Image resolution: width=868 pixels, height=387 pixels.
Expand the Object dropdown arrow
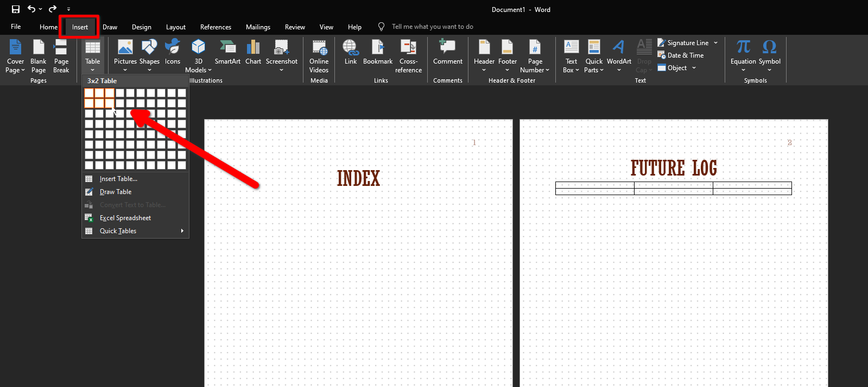[x=694, y=68]
